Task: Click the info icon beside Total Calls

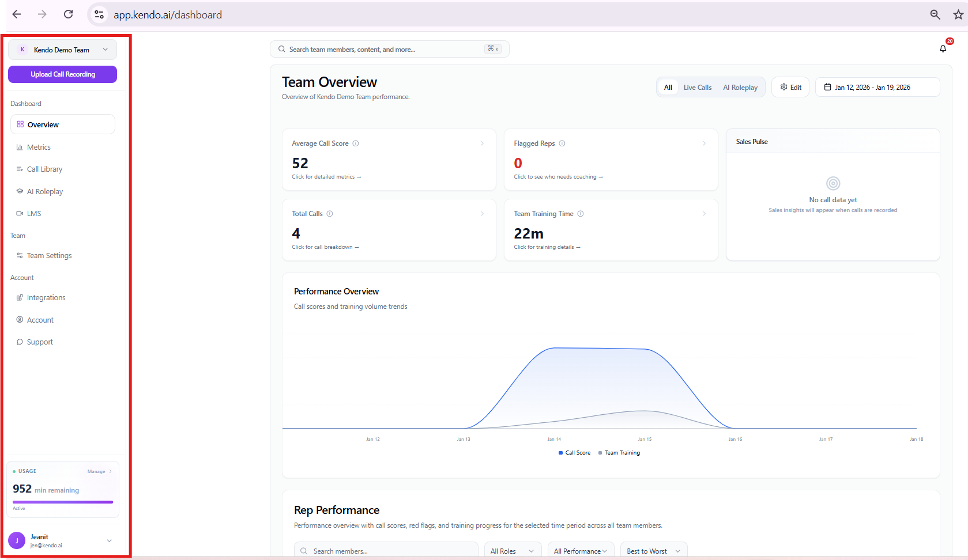Action: (330, 214)
